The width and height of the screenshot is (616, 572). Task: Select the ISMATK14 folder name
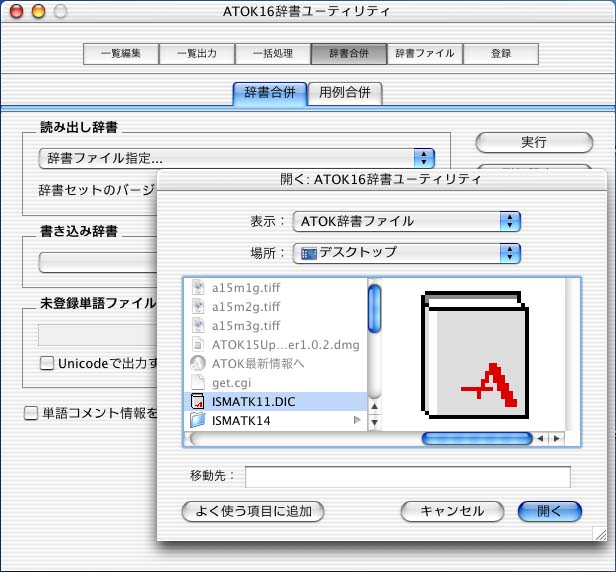point(241,421)
